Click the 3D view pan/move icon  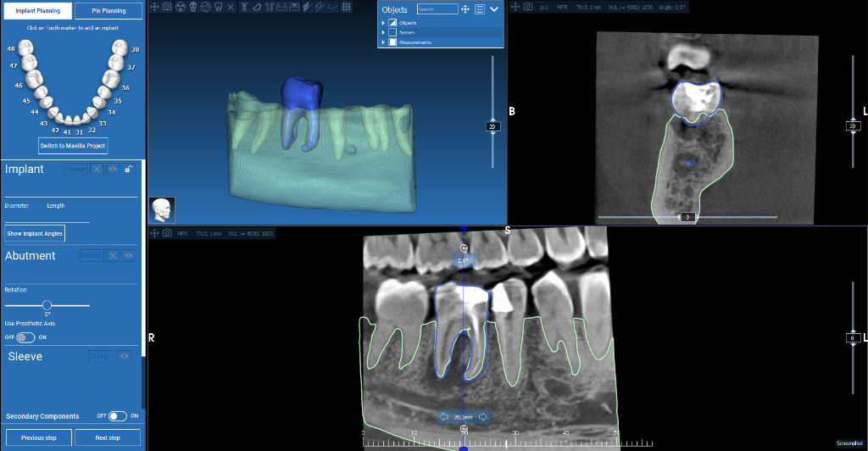(154, 7)
